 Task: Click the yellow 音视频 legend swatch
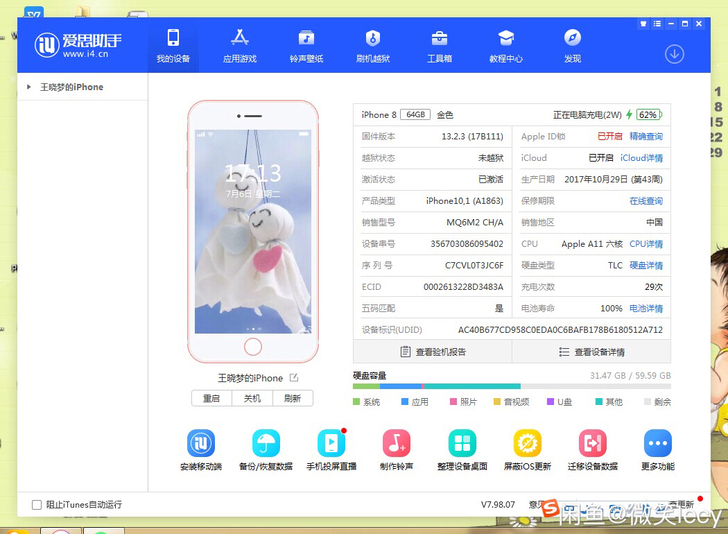coord(497,402)
